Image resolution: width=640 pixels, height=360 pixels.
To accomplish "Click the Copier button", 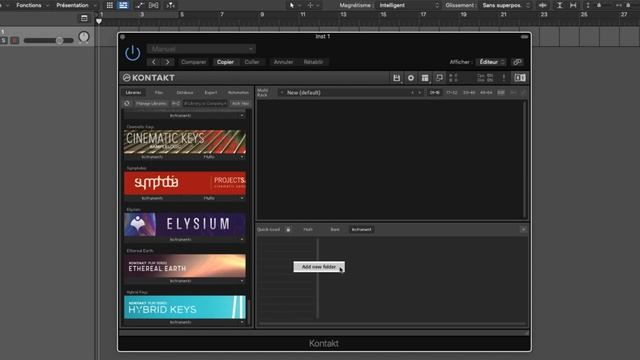I will coord(225,62).
